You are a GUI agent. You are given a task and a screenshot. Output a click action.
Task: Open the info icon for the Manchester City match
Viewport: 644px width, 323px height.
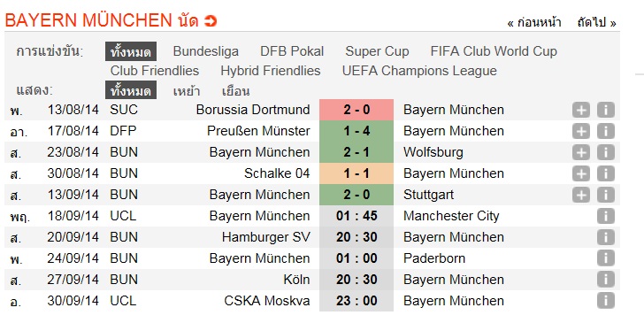(606, 216)
